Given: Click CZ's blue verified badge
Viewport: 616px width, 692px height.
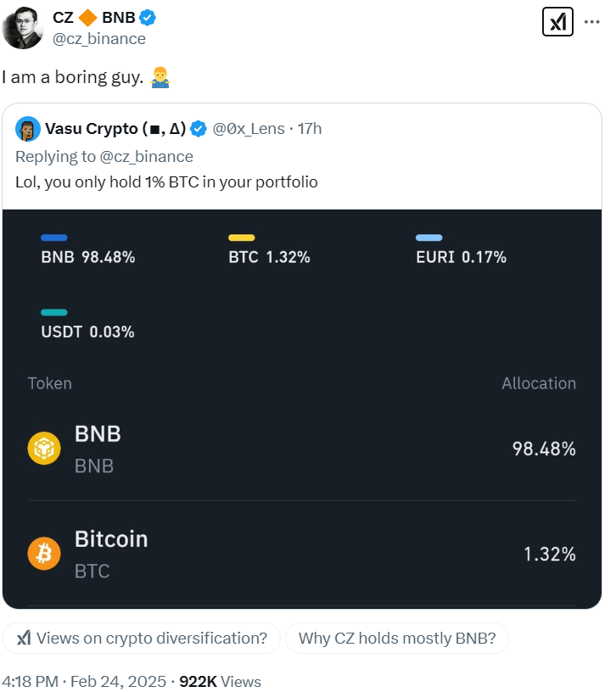Looking at the screenshot, I should [147, 18].
